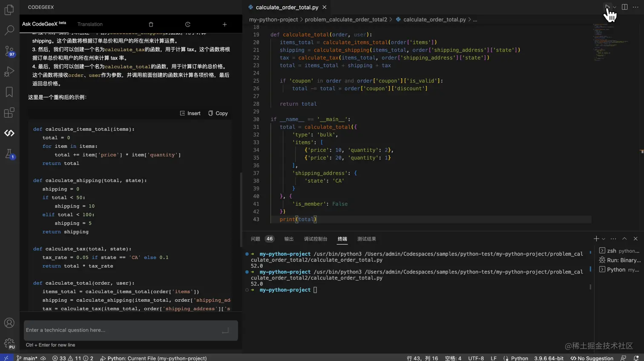Select the CodeGeeX icon in the activity bar
The height and width of the screenshot is (361, 644).
(9, 133)
